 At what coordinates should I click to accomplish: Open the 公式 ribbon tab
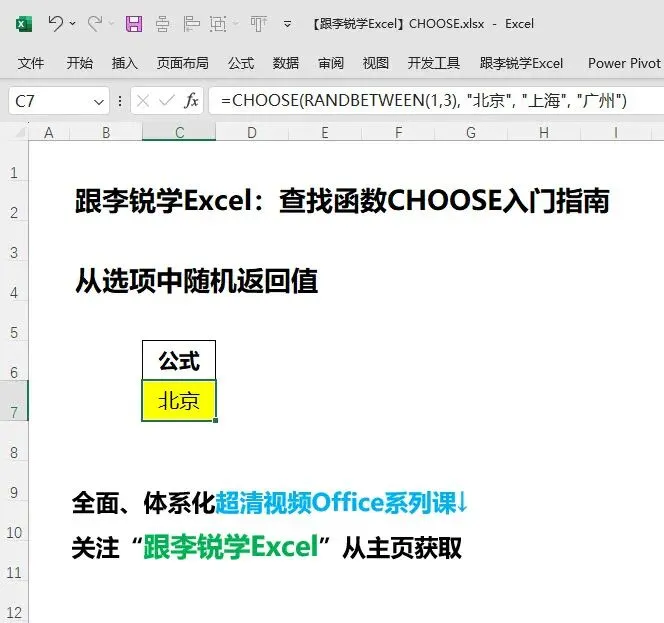pyautogui.click(x=241, y=63)
